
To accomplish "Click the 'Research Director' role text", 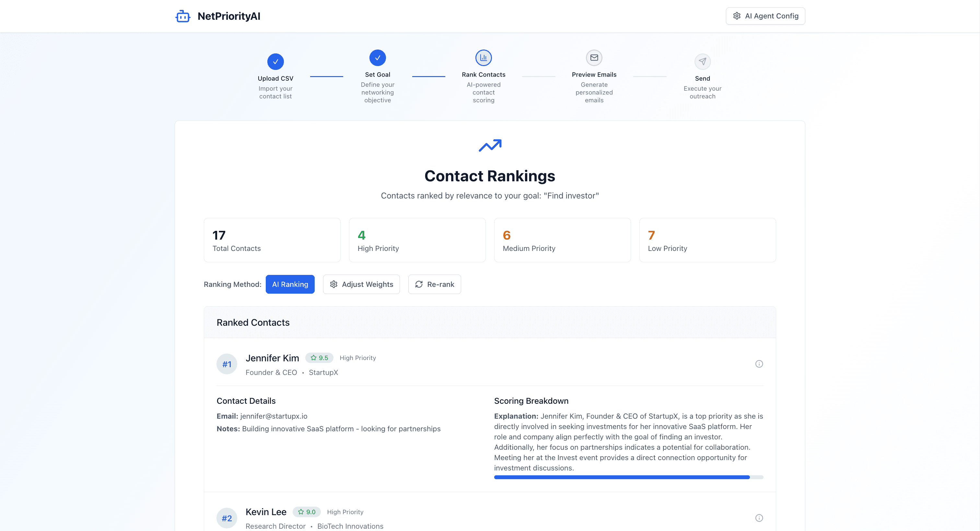I will 275,526.
